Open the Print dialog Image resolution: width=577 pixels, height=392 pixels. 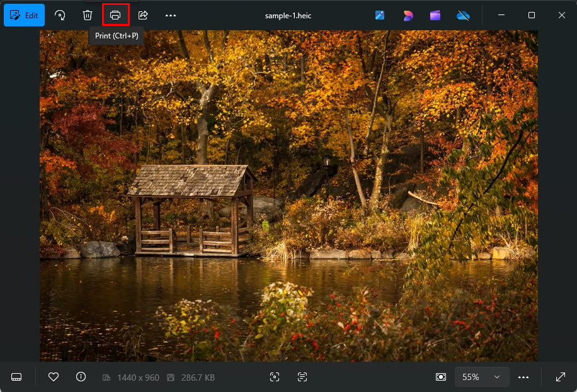click(115, 15)
